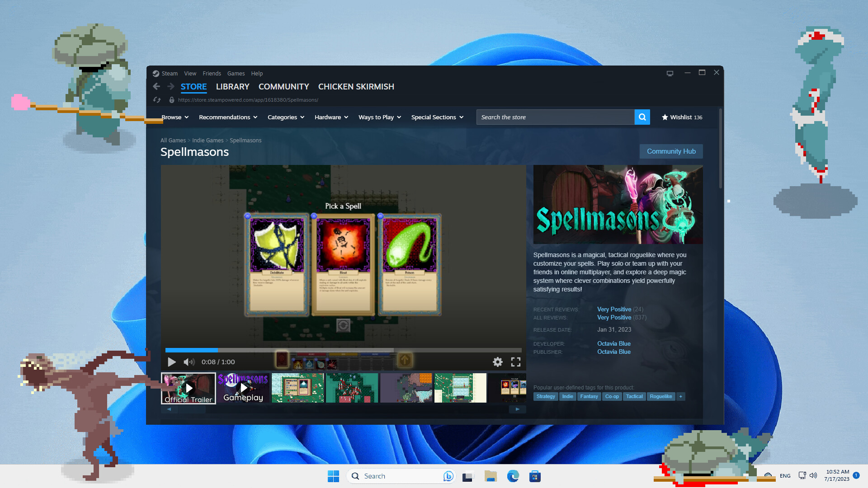
Task: Mute the trailer with the speaker icon
Action: coord(188,361)
